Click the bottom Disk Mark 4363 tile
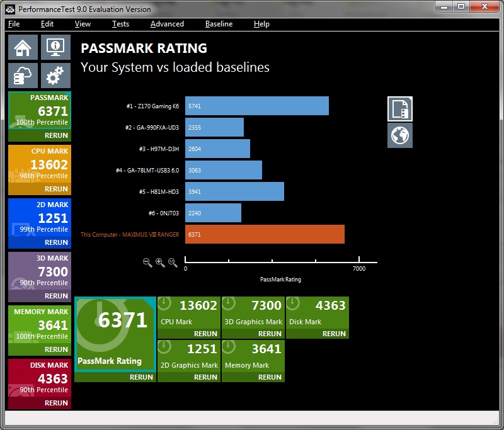The height and width of the screenshot is (430, 504). [318, 312]
